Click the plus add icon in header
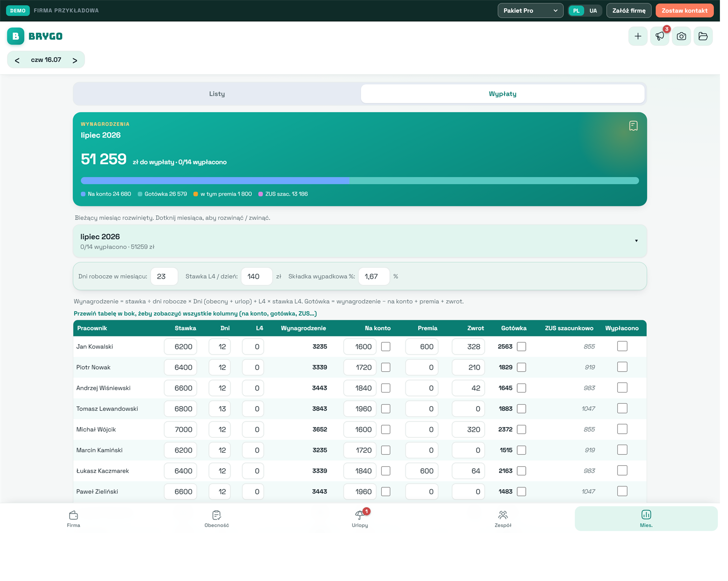This screenshot has width=728, height=581. pos(638,36)
